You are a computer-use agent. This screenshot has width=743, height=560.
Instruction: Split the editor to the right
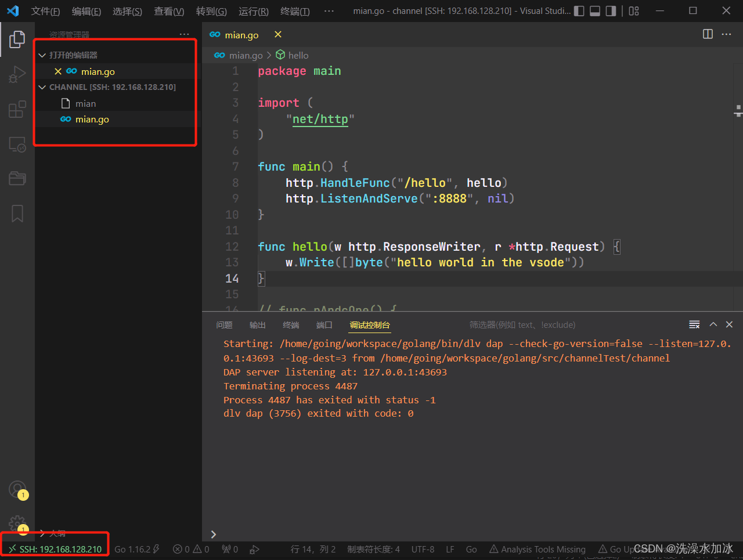(x=708, y=34)
